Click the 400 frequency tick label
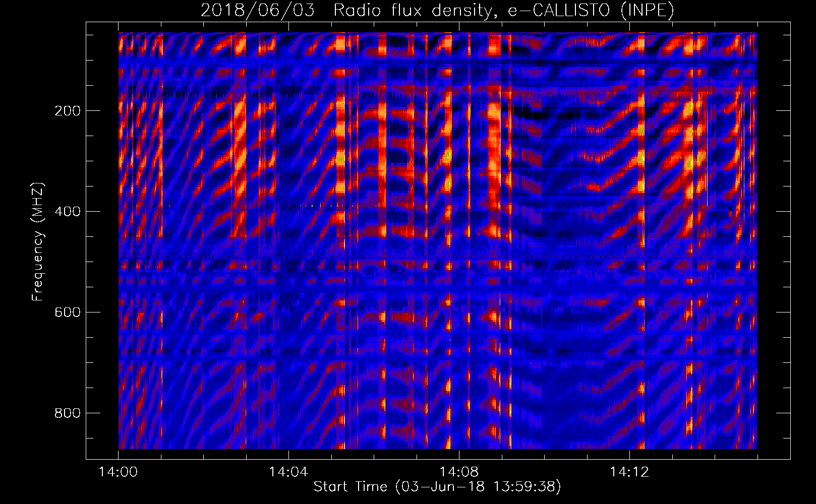 (x=68, y=212)
